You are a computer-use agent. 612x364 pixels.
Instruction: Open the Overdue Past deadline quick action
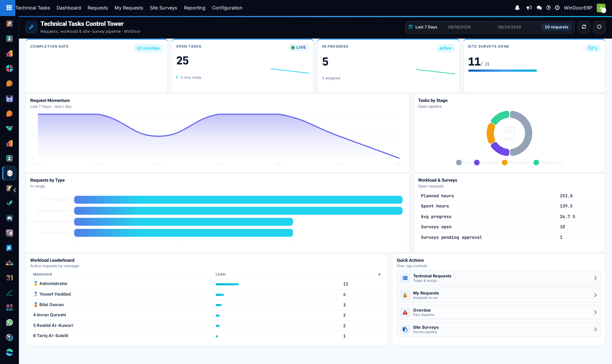pyautogui.click(x=499, y=312)
